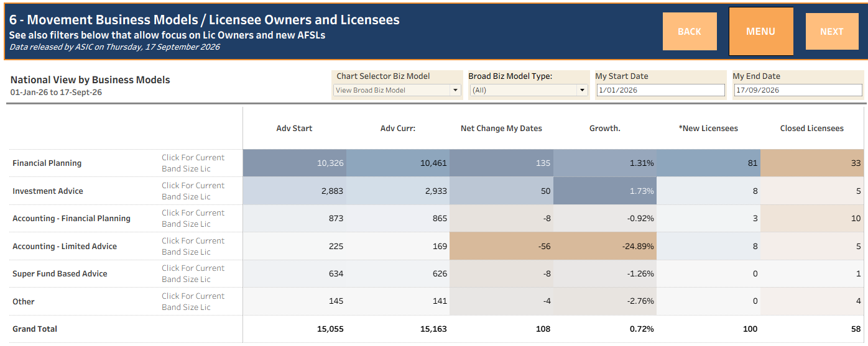Select the Closed Licensees column header
Image resolution: width=868 pixels, height=346 pixels.
pos(812,129)
